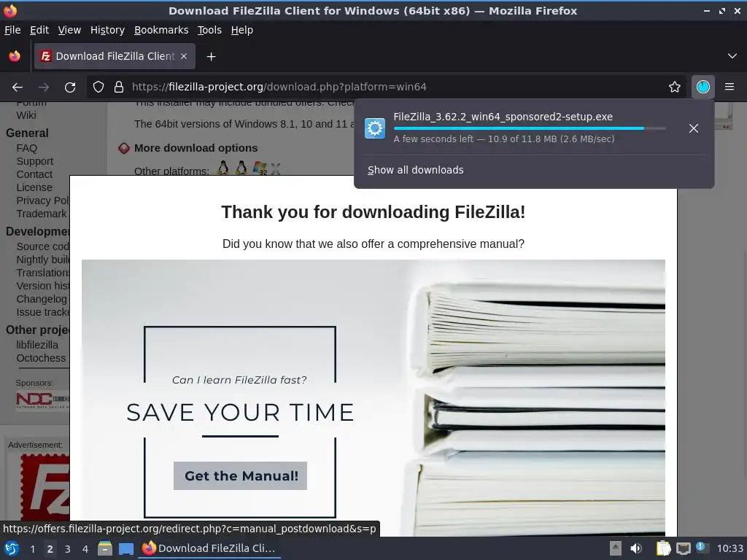Open the Bookmarks menu
The width and height of the screenshot is (747, 560).
click(x=161, y=30)
